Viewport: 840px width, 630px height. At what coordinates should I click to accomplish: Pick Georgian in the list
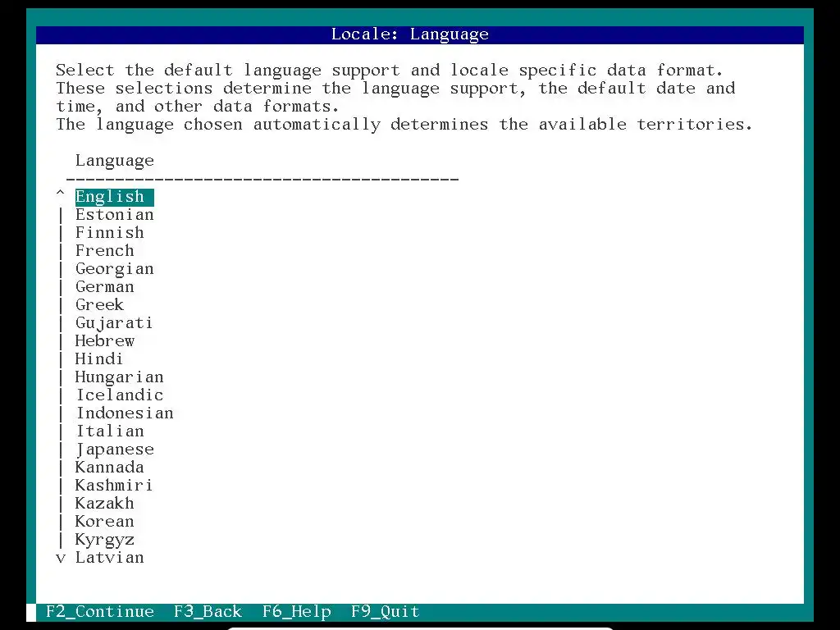(x=114, y=269)
